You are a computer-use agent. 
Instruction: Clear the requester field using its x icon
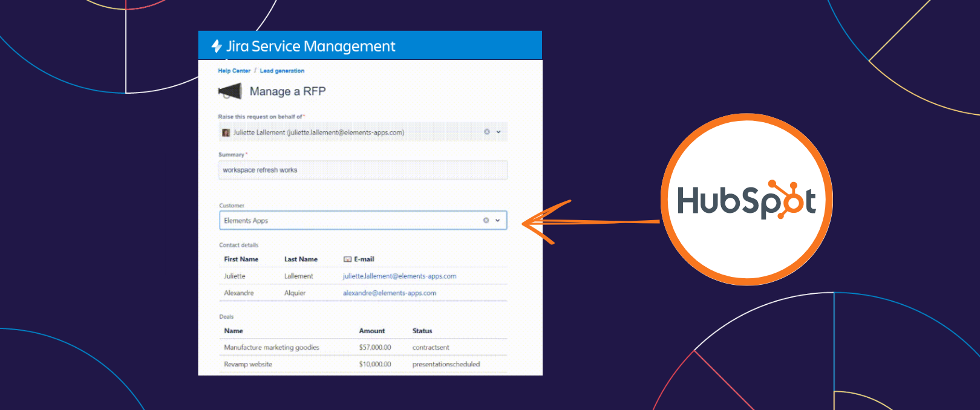487,132
